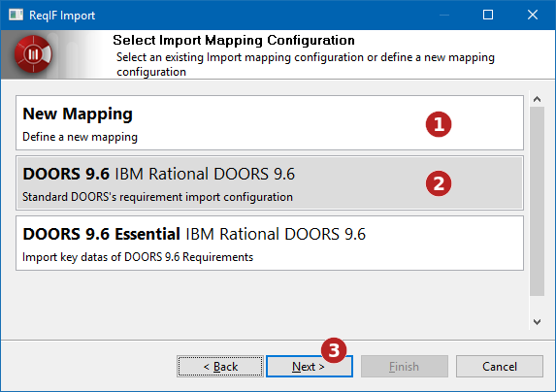The image size is (556, 392).
Task: Choose the DOORS 9.6 standard import configuration
Action: 270,182
